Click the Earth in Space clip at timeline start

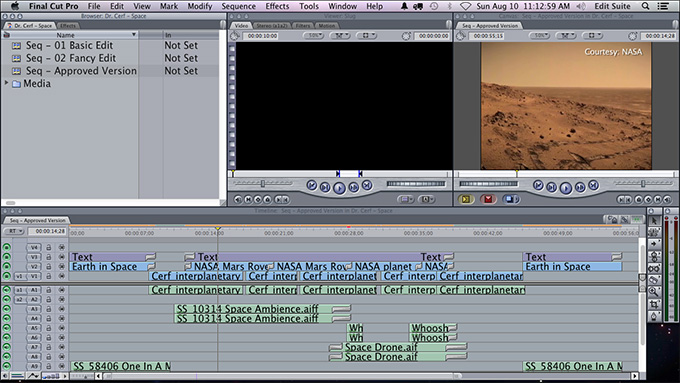click(x=113, y=266)
